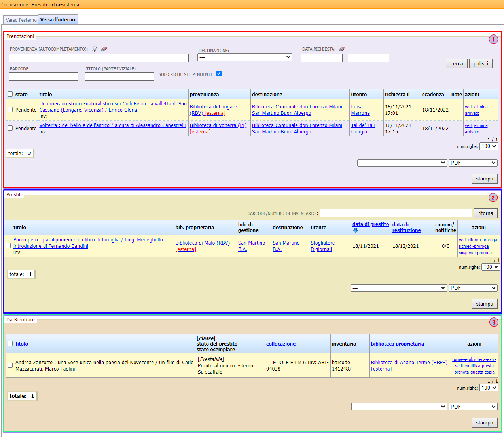504x437 pixels.
Task: Click the pulisci button
Action: pyautogui.click(x=481, y=63)
